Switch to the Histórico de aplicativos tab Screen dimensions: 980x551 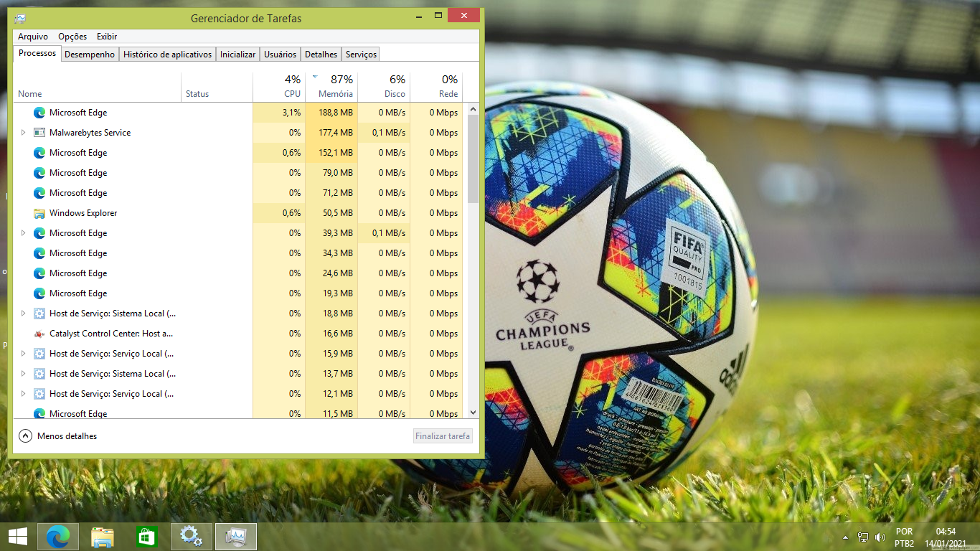pyautogui.click(x=168, y=55)
